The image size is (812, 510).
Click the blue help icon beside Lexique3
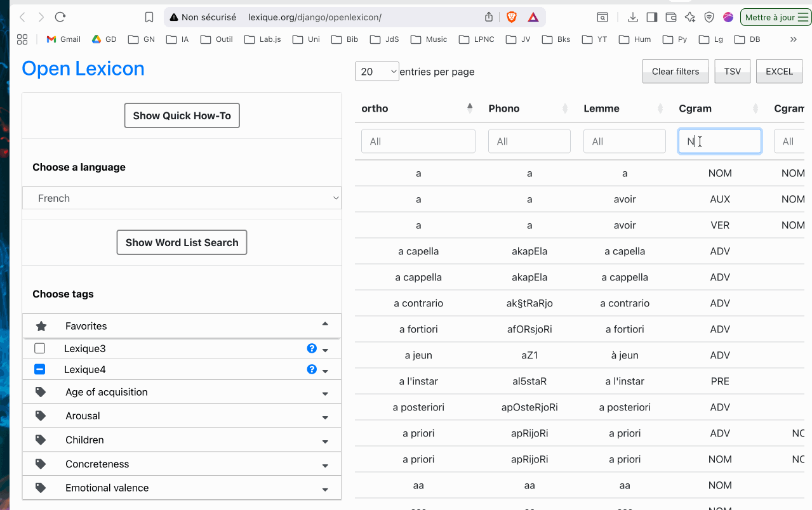tap(312, 348)
